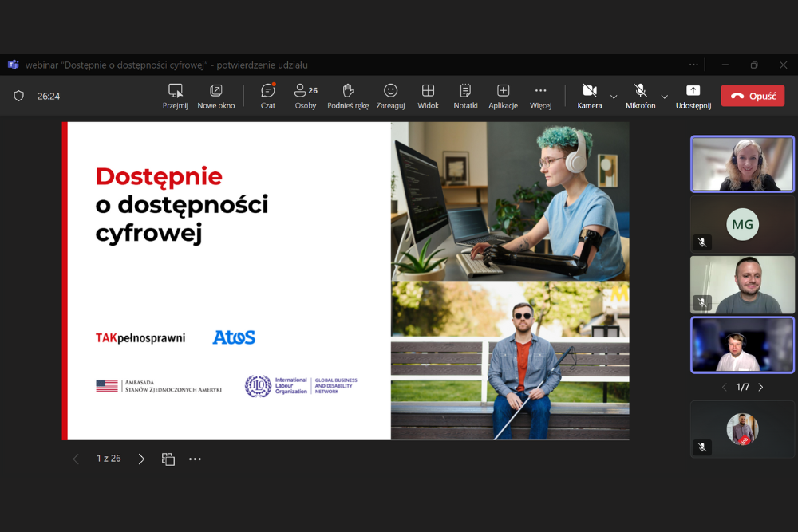Screen dimensions: 798x532
Task: Open meeting Notatki
Action: click(x=465, y=97)
